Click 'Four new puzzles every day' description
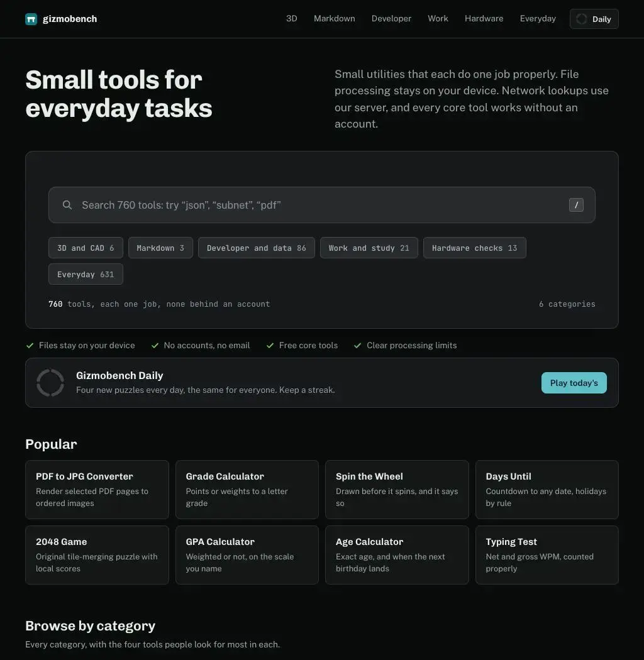644x660 pixels. point(206,390)
